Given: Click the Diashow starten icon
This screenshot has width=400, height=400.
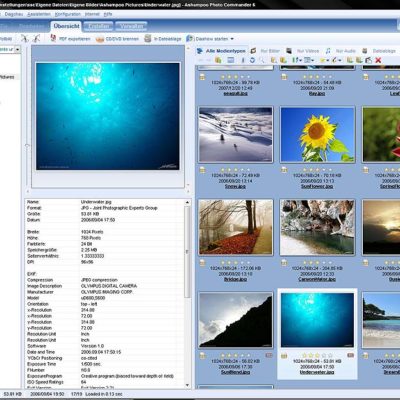Looking at the screenshot, I should [190, 39].
